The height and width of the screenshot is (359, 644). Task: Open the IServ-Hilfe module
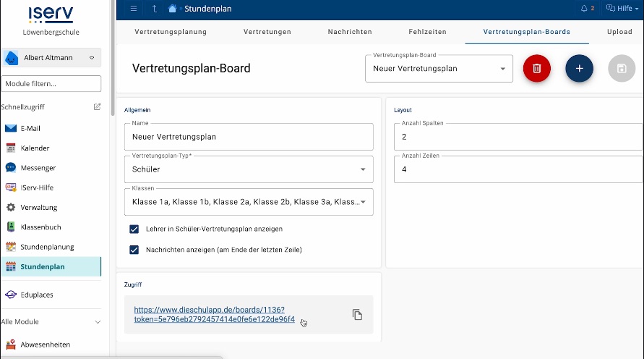click(51, 187)
